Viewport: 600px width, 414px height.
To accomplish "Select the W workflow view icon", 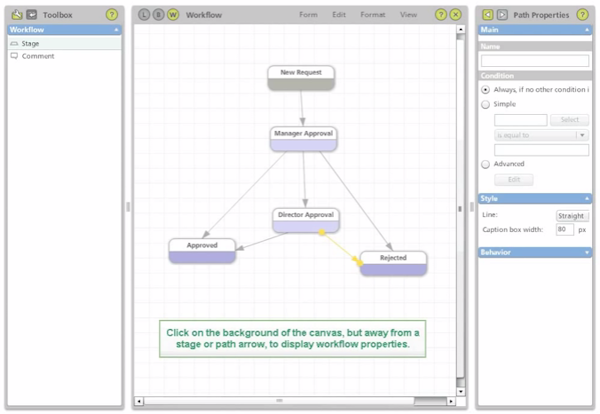I will 173,15.
